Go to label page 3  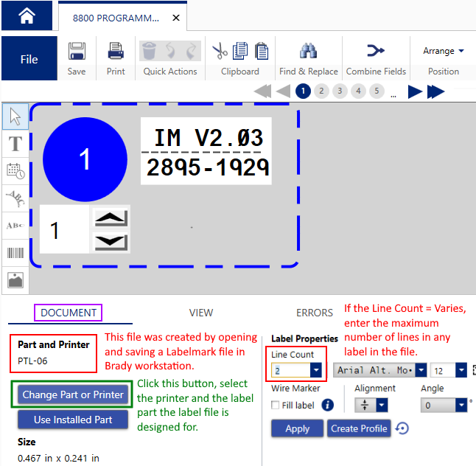(x=340, y=91)
